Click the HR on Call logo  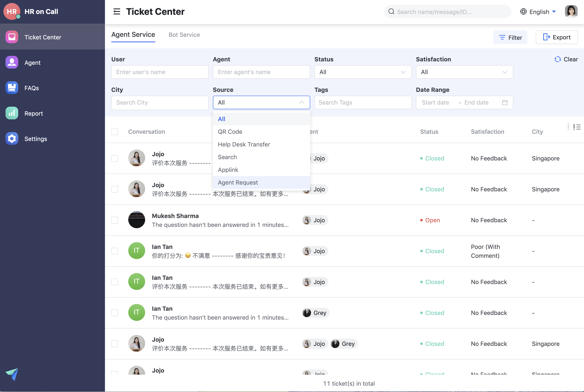click(12, 11)
